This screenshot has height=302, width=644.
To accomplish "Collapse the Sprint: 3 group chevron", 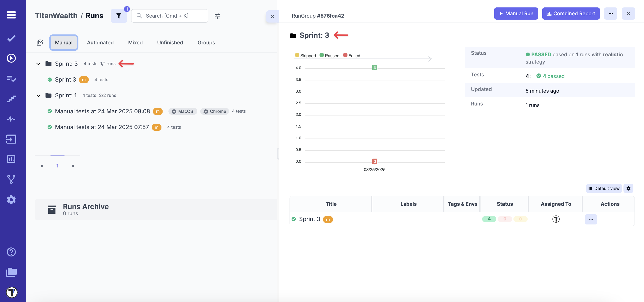I will [x=38, y=64].
